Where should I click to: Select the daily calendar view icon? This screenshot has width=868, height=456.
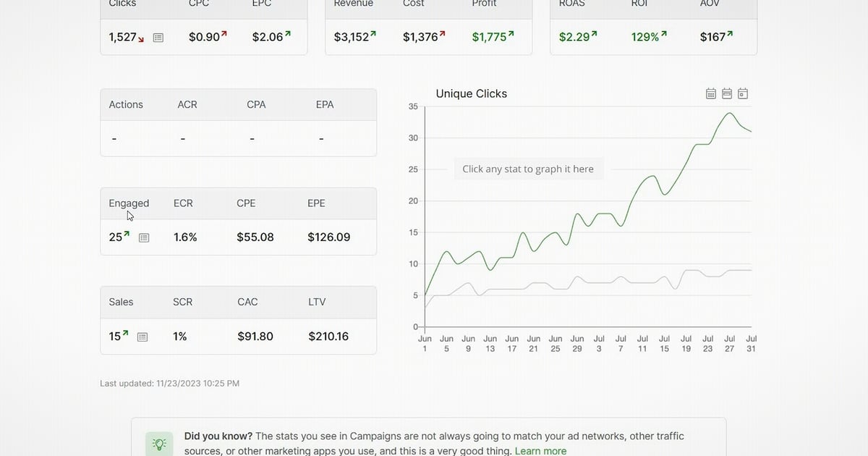742,93
